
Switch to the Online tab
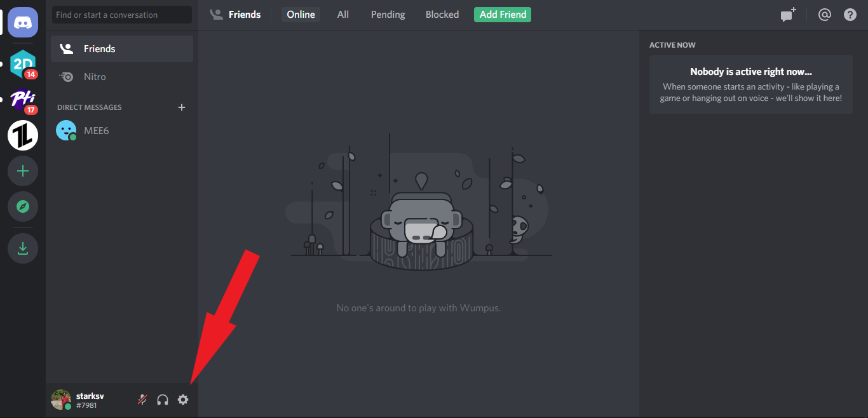pyautogui.click(x=301, y=15)
